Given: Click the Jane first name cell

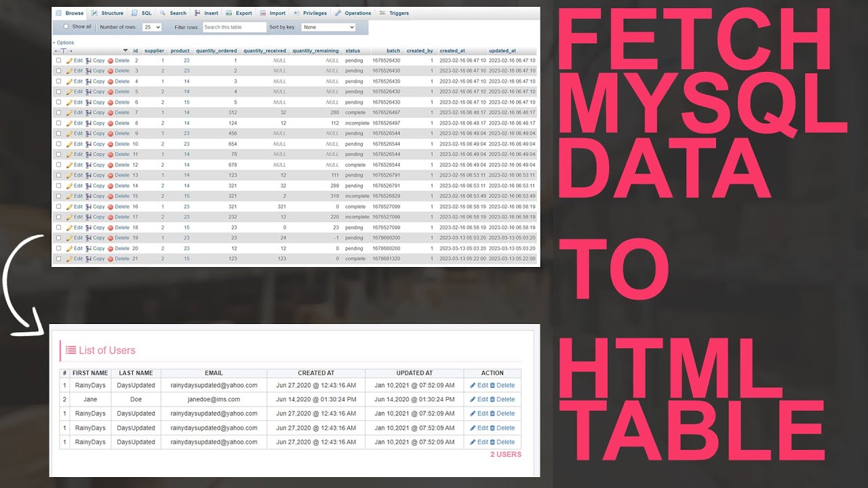Looking at the screenshot, I should tap(90, 399).
